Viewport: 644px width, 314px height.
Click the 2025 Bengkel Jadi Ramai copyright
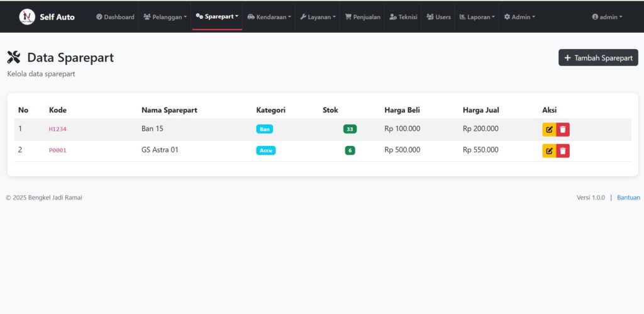[44, 198]
